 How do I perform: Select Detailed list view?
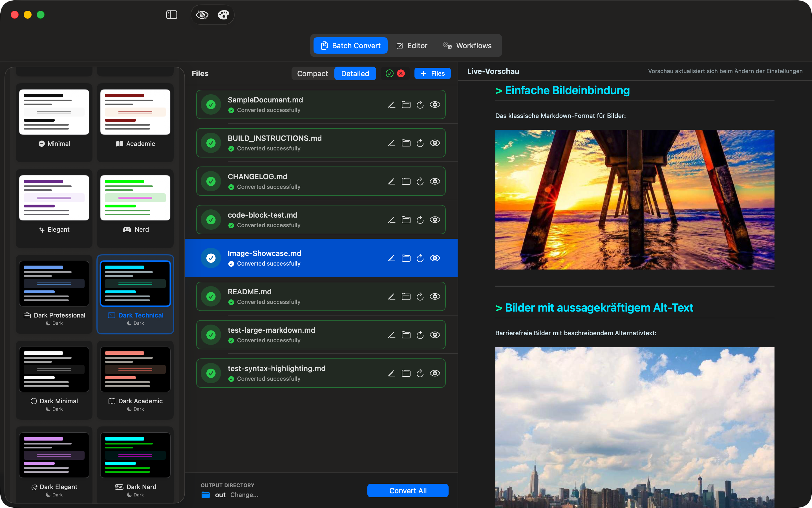point(355,74)
